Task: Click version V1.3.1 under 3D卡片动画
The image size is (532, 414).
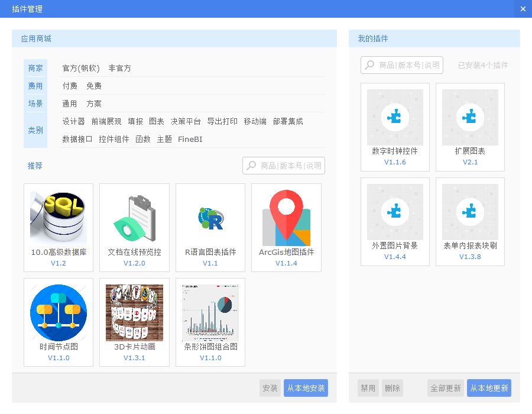Action: (x=134, y=358)
